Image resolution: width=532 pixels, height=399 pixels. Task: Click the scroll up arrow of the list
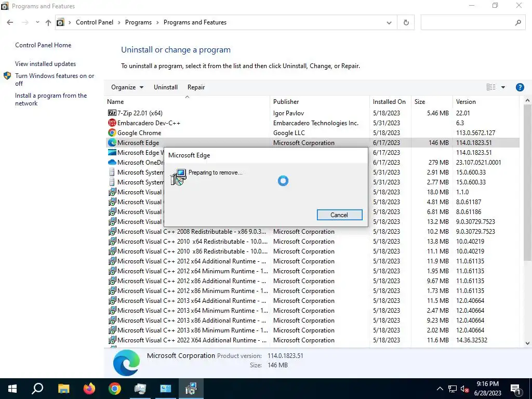(527, 100)
